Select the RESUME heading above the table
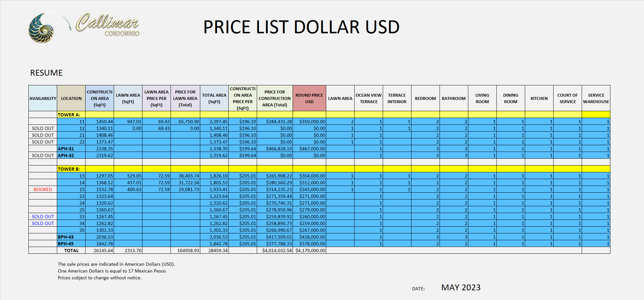644x300 pixels. (46, 73)
